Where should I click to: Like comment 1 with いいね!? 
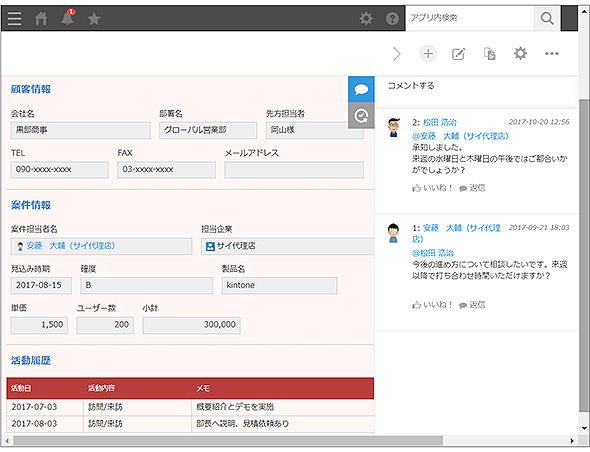pos(432,304)
